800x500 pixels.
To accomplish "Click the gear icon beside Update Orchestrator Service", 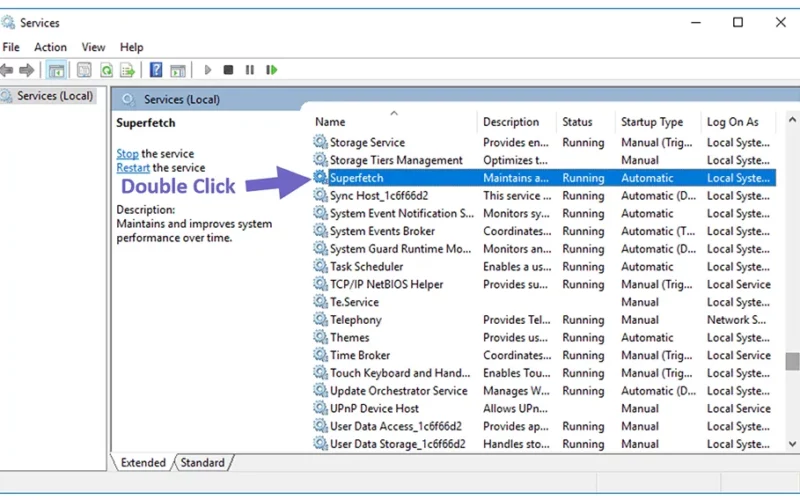I will pos(320,390).
